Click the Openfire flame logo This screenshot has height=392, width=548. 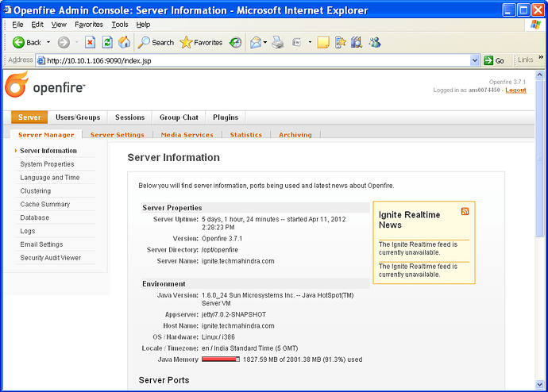point(17,84)
